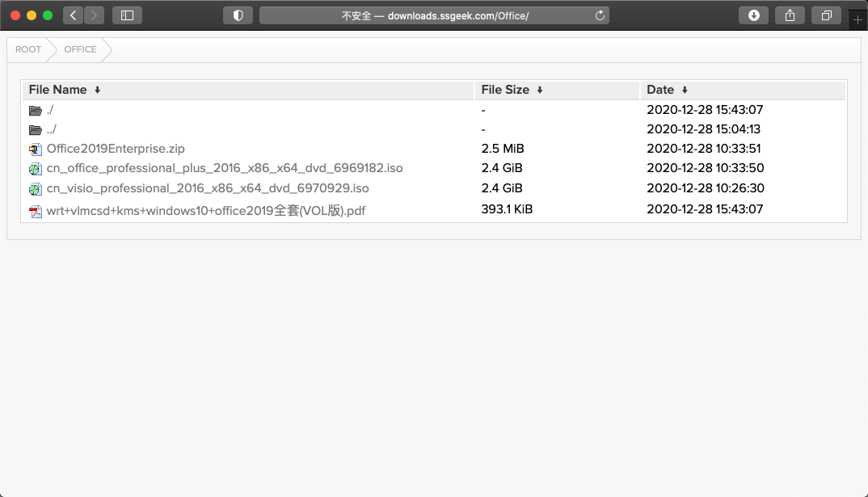
Task: Open the privacy report shield icon
Action: pos(238,15)
